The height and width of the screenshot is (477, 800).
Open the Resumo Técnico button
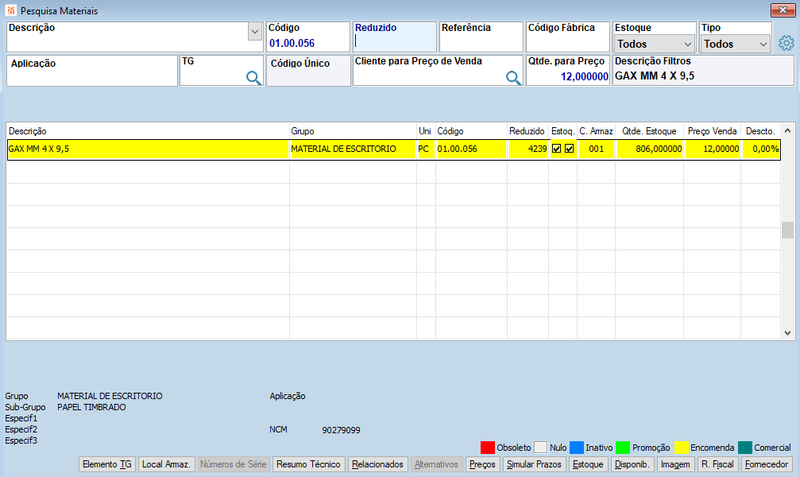click(309, 464)
